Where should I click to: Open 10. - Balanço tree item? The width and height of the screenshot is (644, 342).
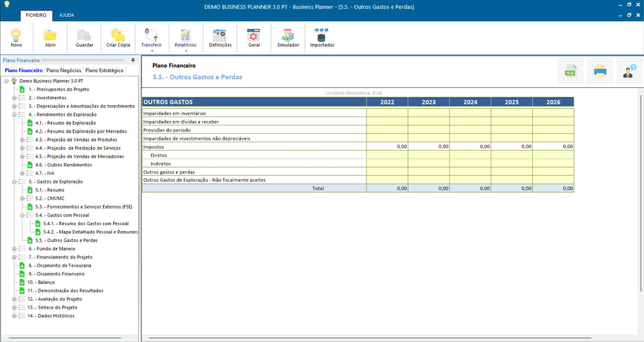tap(41, 282)
